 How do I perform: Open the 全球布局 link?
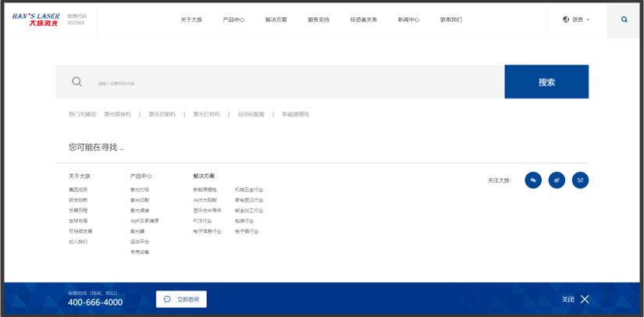(78, 221)
